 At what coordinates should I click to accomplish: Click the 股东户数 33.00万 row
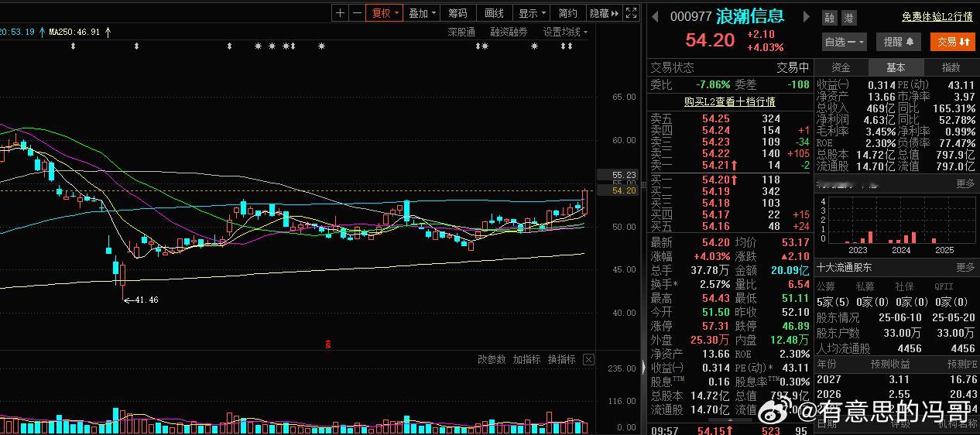point(896,333)
